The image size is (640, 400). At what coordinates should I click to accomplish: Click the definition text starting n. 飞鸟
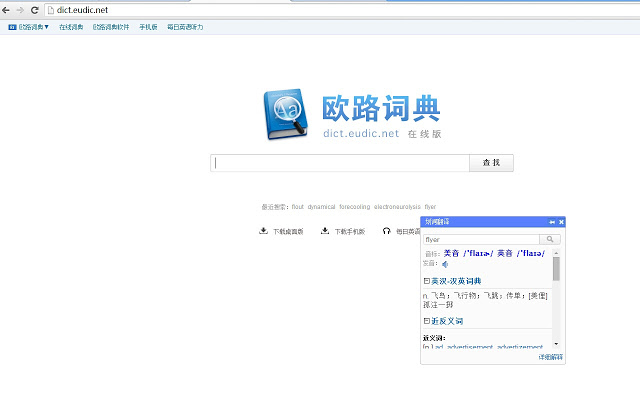click(x=485, y=300)
